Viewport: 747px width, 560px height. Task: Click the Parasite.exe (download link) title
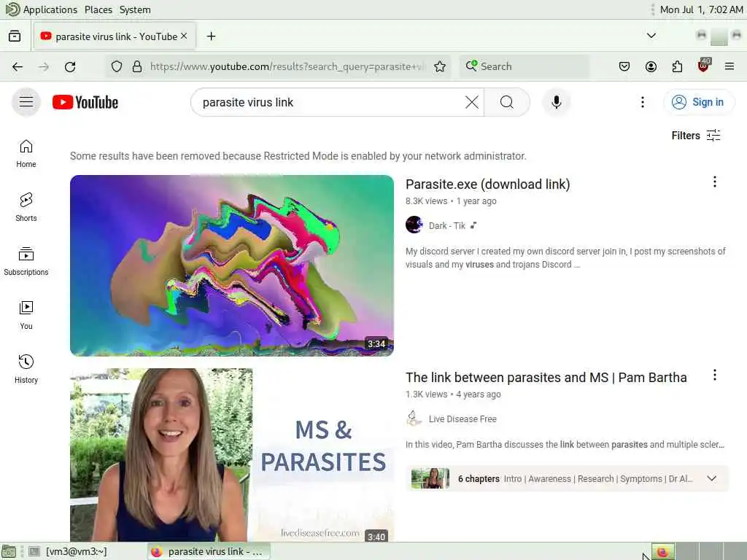487,184
